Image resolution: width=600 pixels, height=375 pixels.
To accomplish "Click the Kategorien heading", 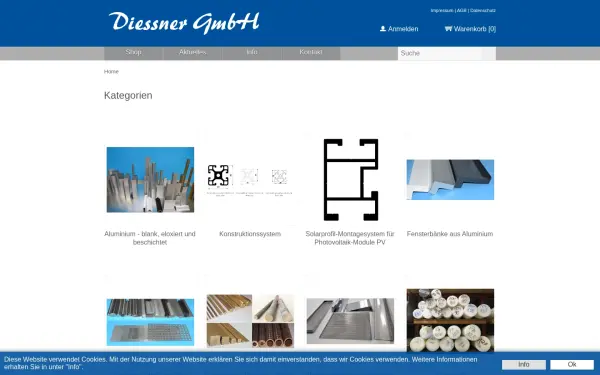I will tap(128, 95).
